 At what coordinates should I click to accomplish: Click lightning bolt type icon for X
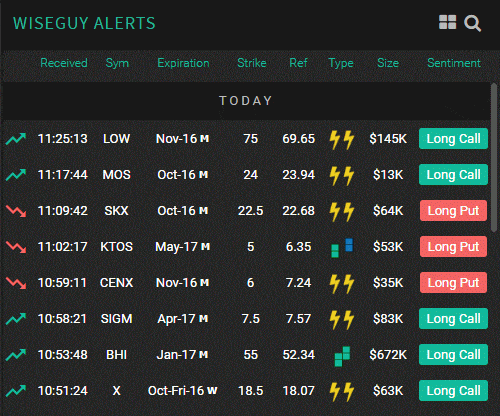tap(341, 391)
